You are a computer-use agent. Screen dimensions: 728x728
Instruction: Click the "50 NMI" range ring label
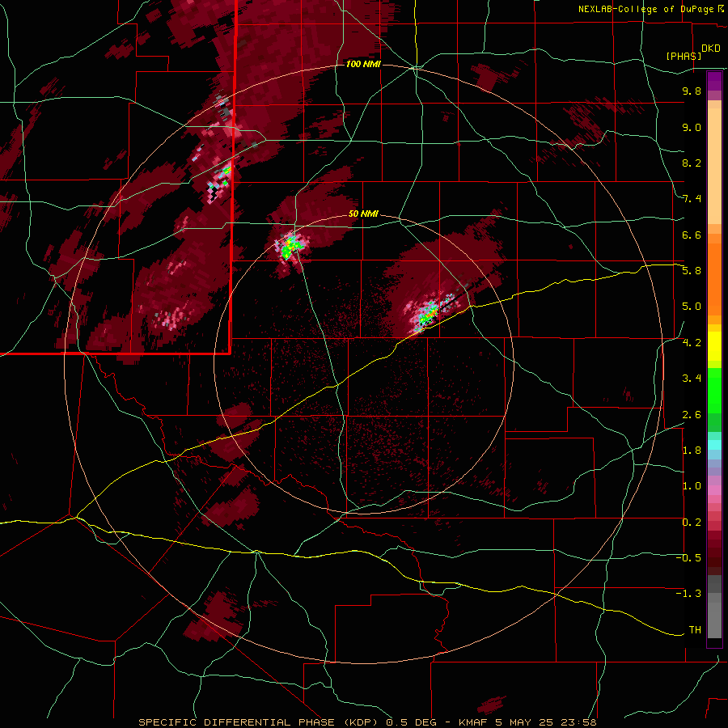pos(363,214)
